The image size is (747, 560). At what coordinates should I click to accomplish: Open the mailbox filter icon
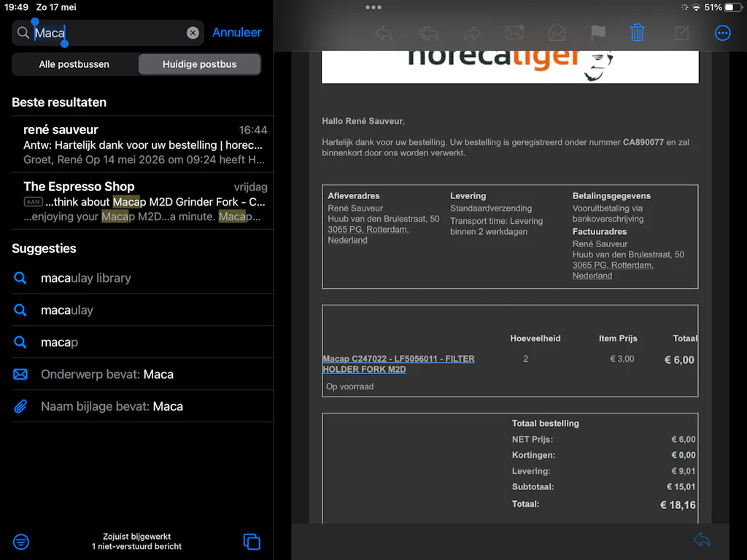[x=21, y=542]
